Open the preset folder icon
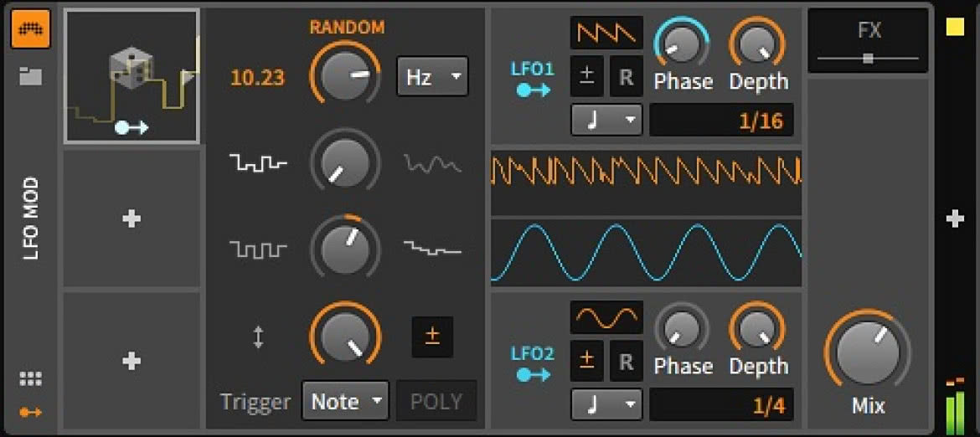980x437 pixels. pyautogui.click(x=31, y=77)
